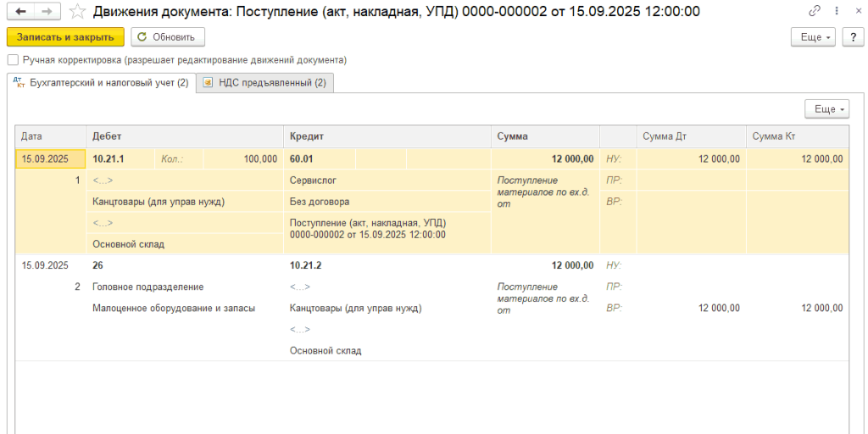The width and height of the screenshot is (868, 434).
Task: Select ВР Сумма Дт 12 000,00 in entry 2
Action: [x=692, y=309]
